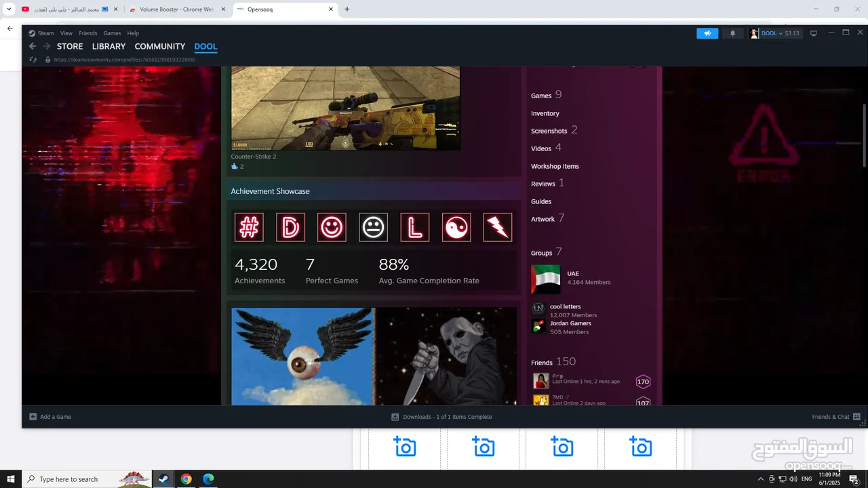The height and width of the screenshot is (488, 868).
Task: Open the Guides link
Action: tap(541, 201)
